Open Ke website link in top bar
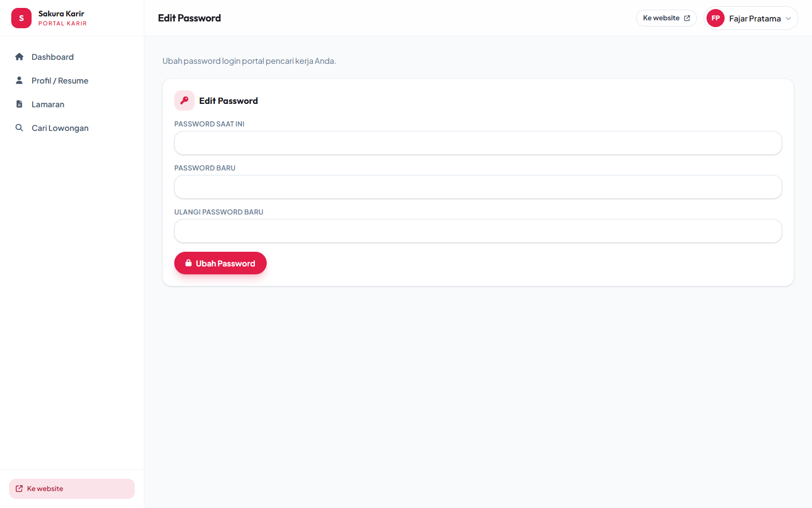This screenshot has width=812, height=508. [667, 18]
